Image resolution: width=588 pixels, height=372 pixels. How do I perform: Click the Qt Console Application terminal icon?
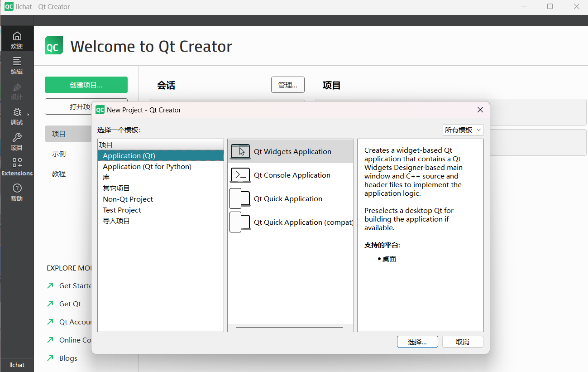[x=240, y=175]
